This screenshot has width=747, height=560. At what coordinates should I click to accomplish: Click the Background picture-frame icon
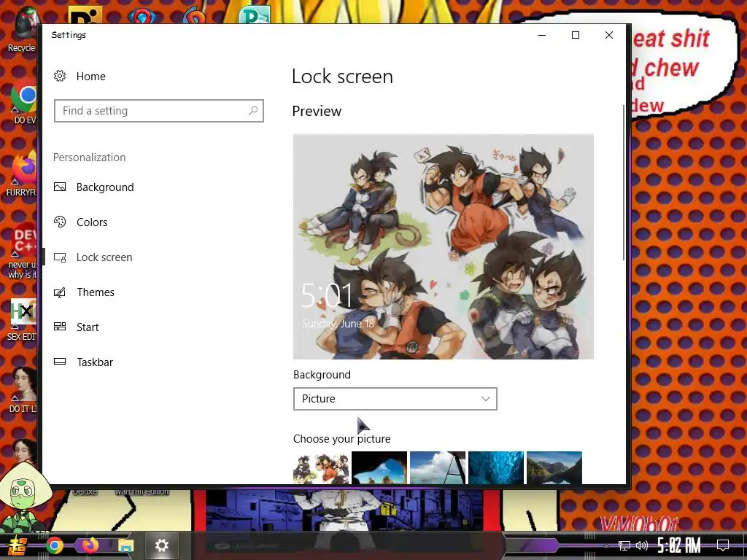tap(60, 187)
